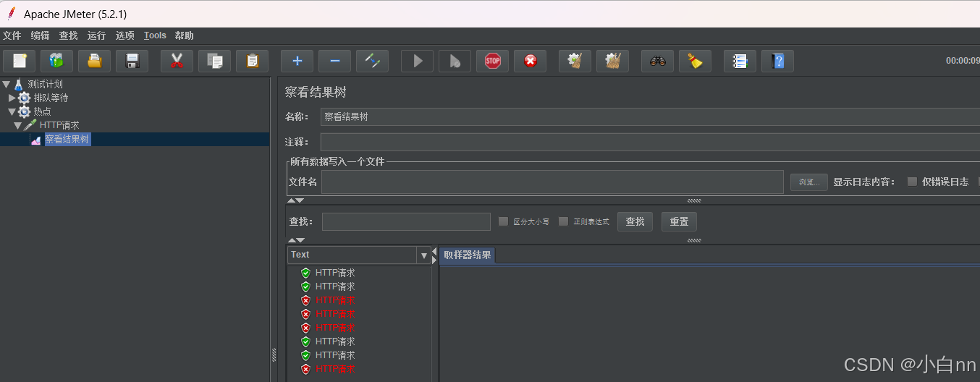Cut selection using the scissors icon
The width and height of the screenshot is (980, 382).
tap(177, 61)
